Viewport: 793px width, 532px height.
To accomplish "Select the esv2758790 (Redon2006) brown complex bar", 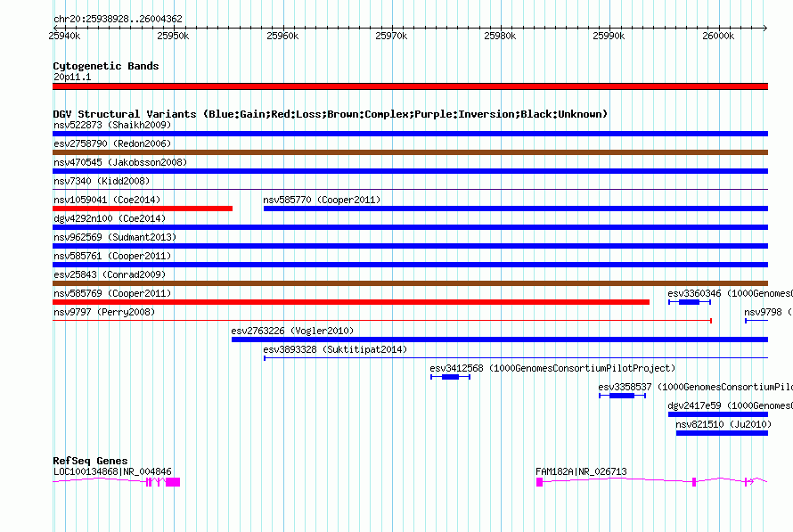I will (410, 152).
